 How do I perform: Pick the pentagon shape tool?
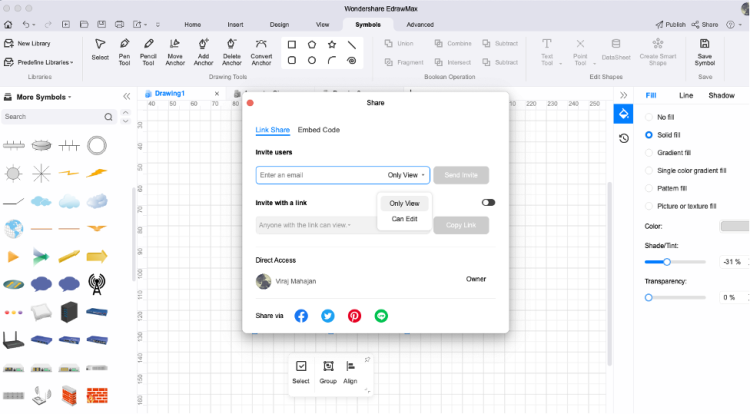pyautogui.click(x=312, y=44)
